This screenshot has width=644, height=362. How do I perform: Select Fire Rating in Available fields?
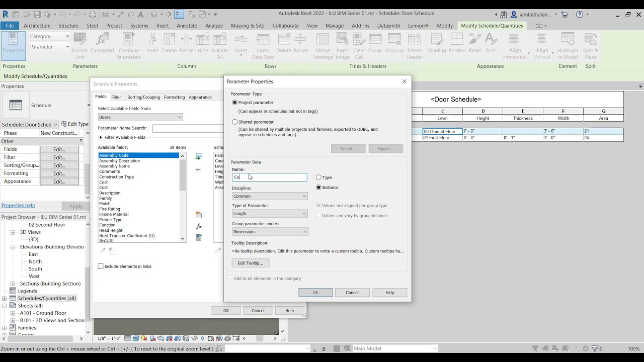110,209
